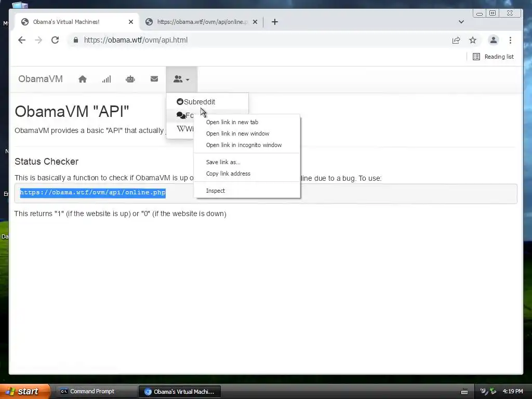Viewport: 532px width, 399px height.
Task: Switch to the obama.wtf online.php tab
Action: coord(202,22)
